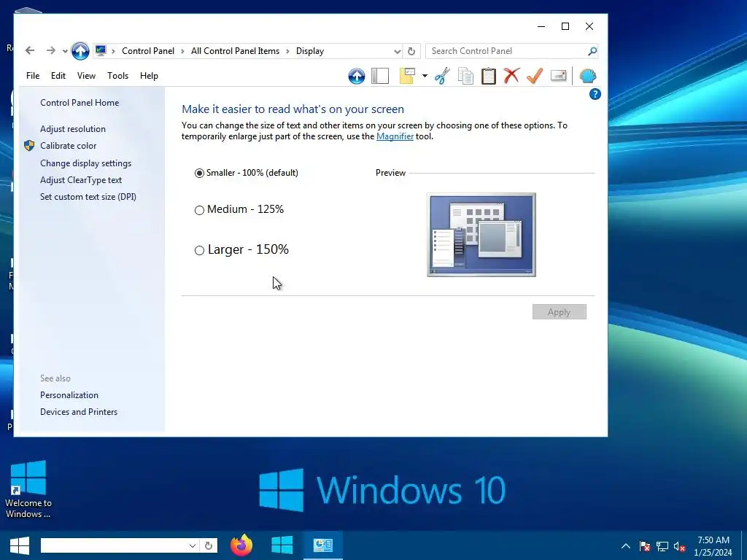Expand the arrow after All Control Panel Items
747x560 pixels.
click(x=287, y=51)
